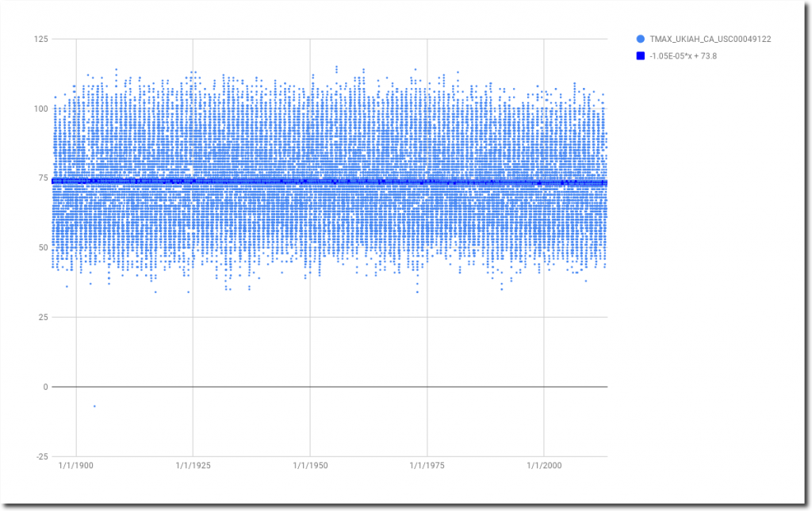Click the 100 y-axis label
The width and height of the screenshot is (812, 511).
coord(40,109)
